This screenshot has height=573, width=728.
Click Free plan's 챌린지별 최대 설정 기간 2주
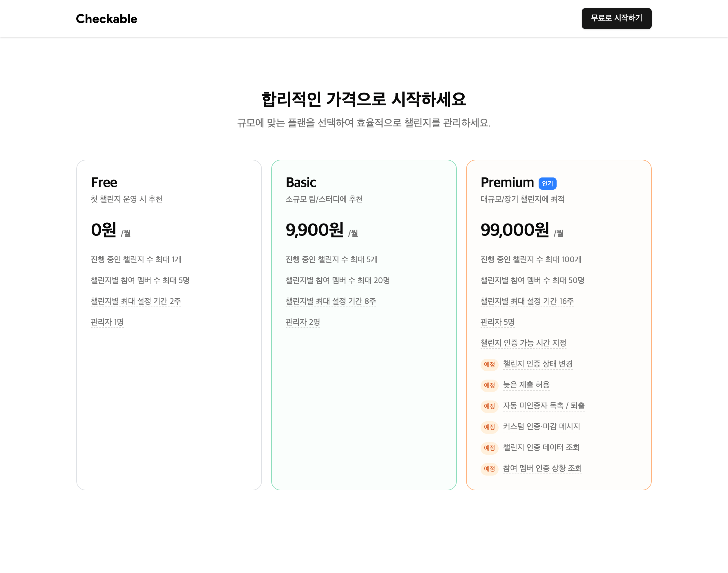(x=135, y=301)
